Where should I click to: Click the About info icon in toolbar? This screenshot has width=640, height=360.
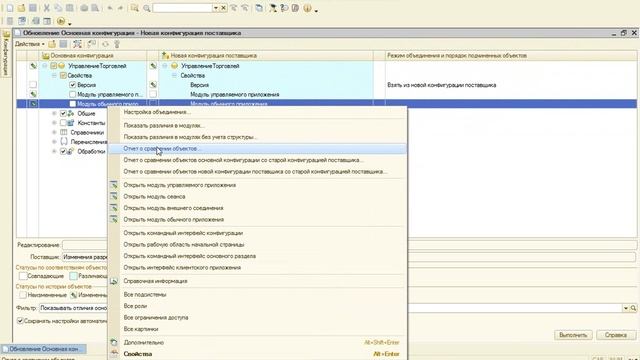click(307, 8)
